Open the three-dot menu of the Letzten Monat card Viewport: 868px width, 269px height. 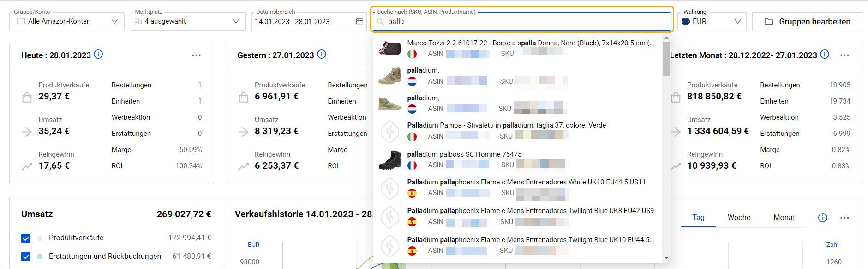(844, 55)
